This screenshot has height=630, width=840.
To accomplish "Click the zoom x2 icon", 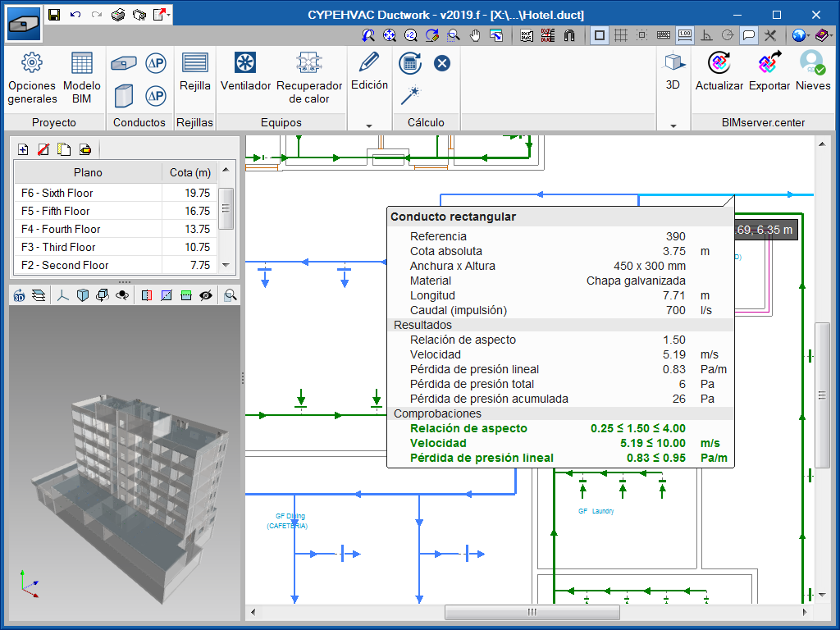I will coord(411,35).
